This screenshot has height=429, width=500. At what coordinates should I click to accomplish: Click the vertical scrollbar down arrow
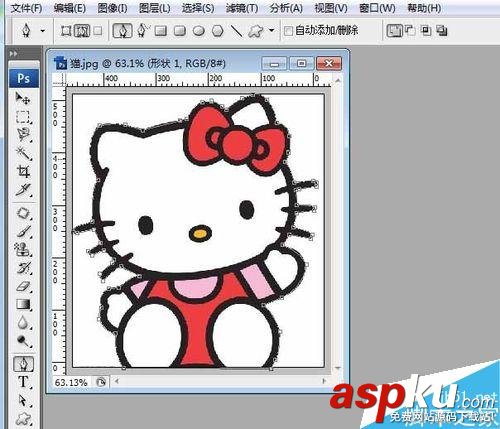point(338,368)
